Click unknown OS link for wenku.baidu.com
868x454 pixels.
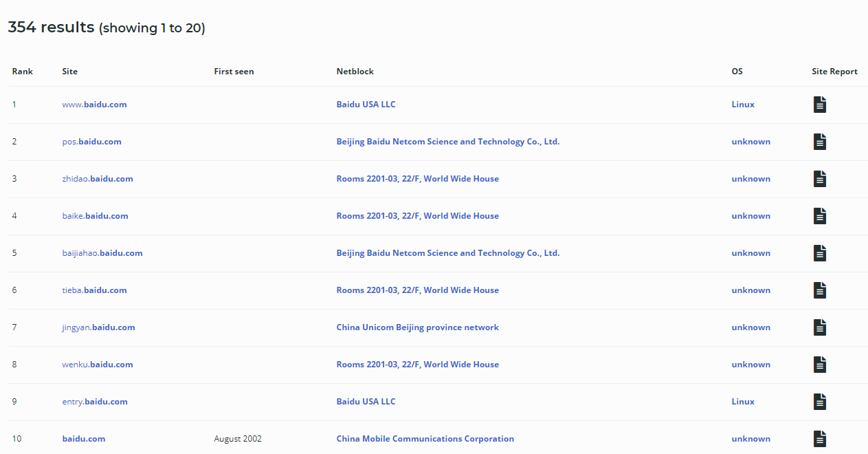[x=750, y=365]
